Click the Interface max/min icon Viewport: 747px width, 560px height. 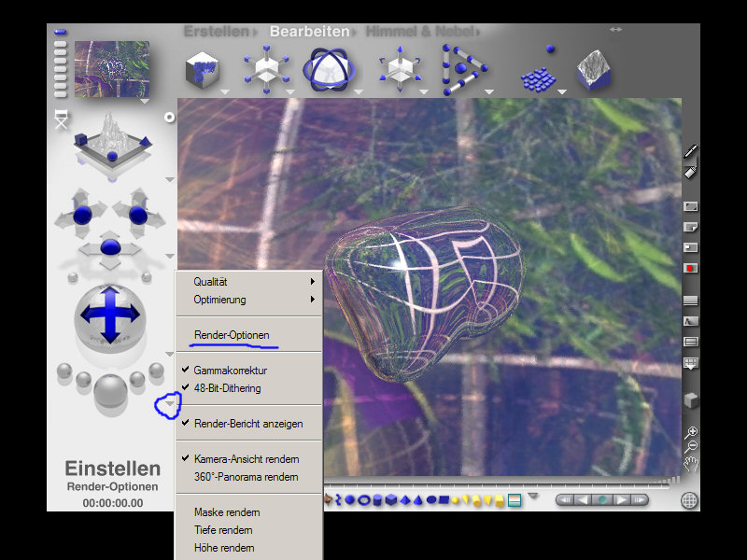point(690,206)
